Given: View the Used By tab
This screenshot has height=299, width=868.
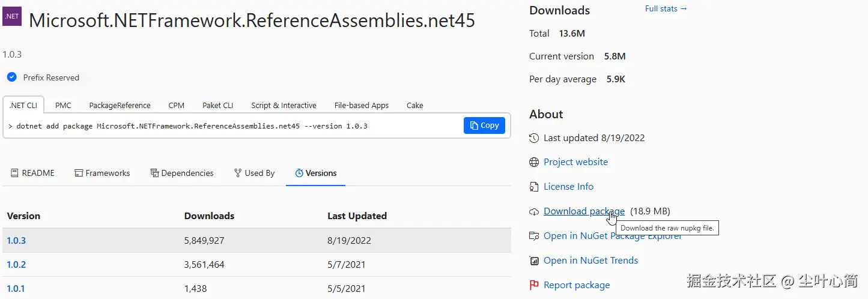Looking at the screenshot, I should pyautogui.click(x=254, y=173).
